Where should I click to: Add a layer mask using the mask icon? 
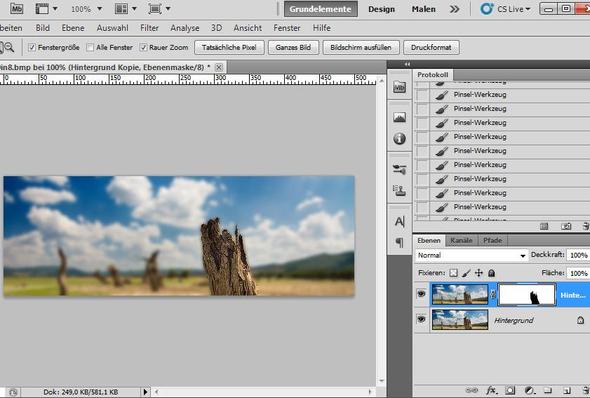pos(510,390)
